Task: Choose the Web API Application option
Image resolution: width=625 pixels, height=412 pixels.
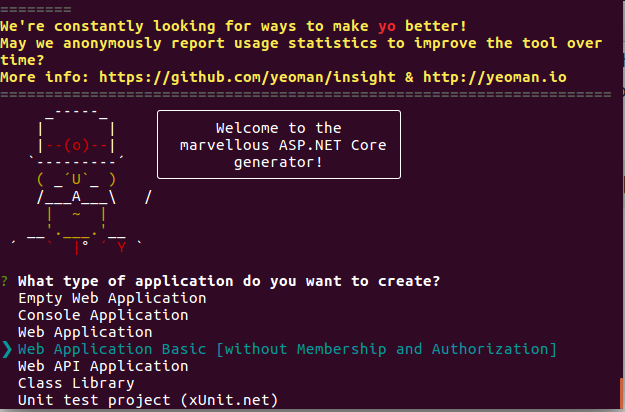Action: tap(103, 366)
